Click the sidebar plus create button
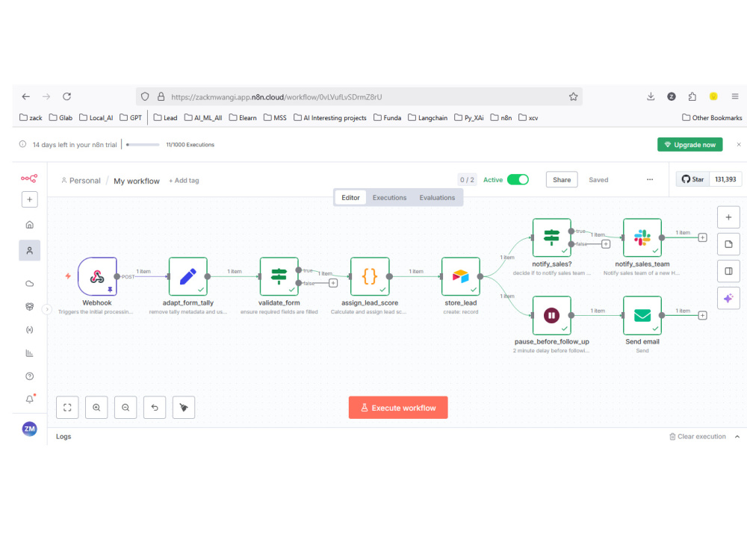This screenshot has width=747, height=560. point(30,199)
